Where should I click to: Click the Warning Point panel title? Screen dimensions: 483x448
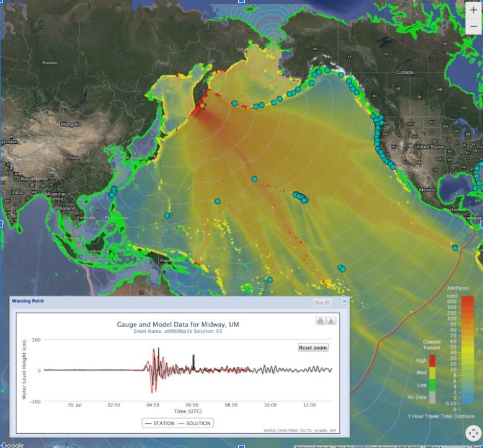click(28, 301)
